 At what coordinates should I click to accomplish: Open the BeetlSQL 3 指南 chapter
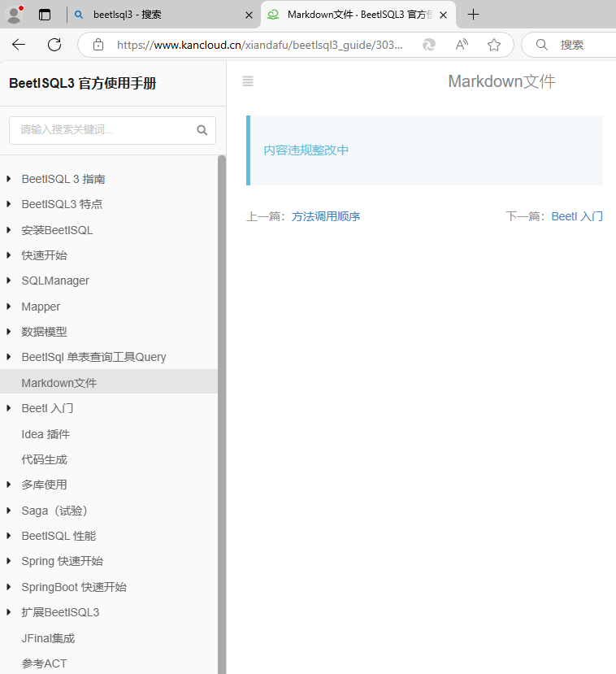click(x=63, y=179)
